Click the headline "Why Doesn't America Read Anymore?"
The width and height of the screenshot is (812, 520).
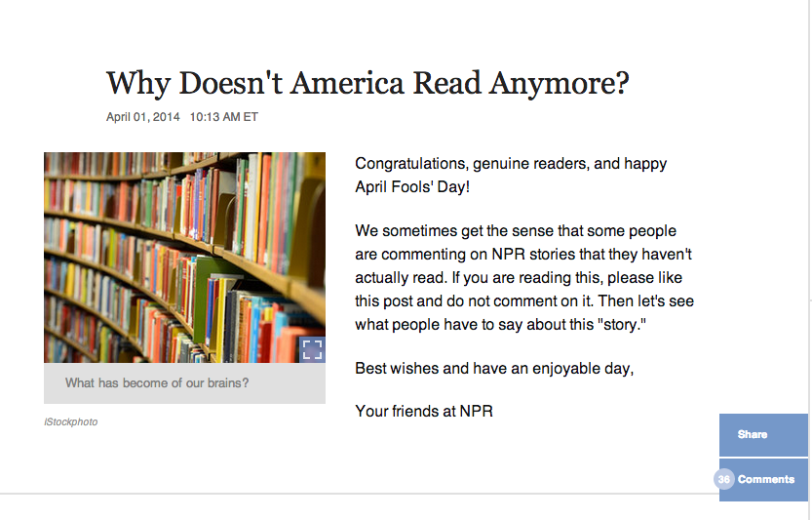click(x=367, y=83)
